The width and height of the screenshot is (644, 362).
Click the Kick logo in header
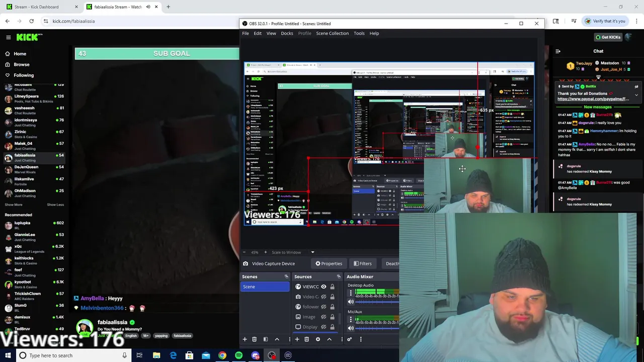(x=29, y=37)
